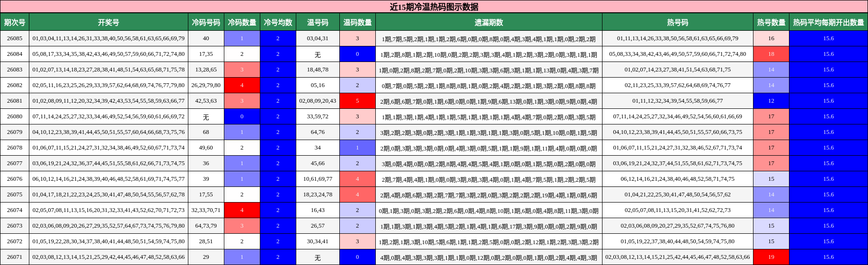Viewport: 868px width, 265px height.
Task: Select drawn numbers starting 02,03,08,12 in row 26071
Action: (108, 257)
